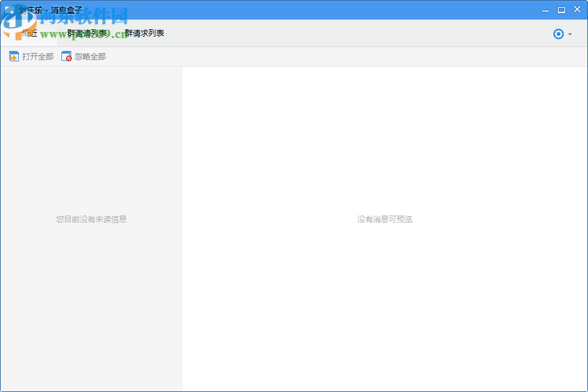This screenshot has width=588, height=392.
Task: Click the open-all folder icon
Action: tap(14, 57)
